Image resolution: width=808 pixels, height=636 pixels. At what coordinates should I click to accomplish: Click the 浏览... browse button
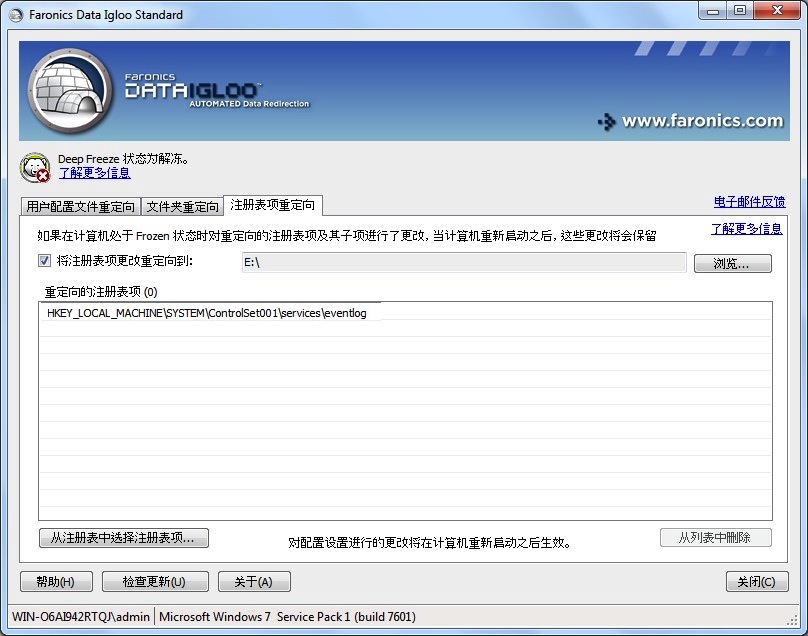click(733, 264)
